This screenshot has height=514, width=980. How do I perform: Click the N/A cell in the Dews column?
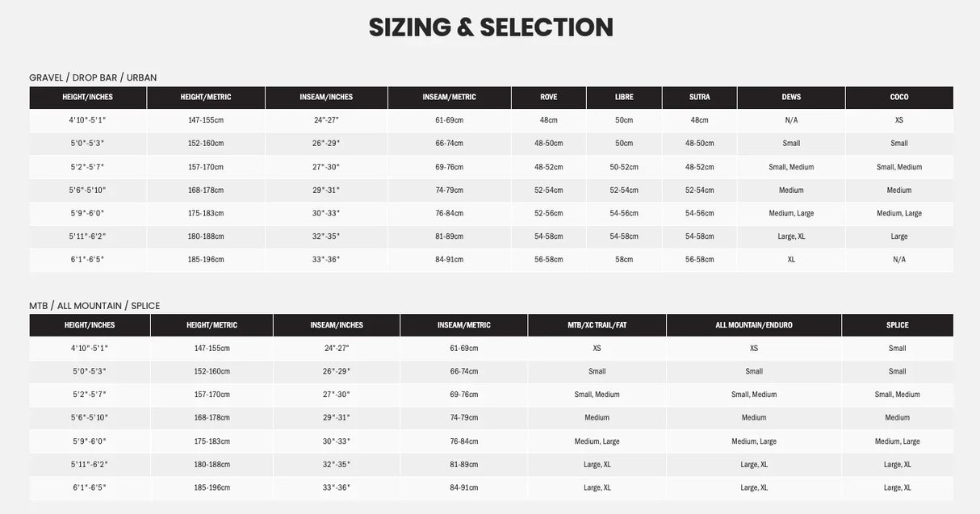791,120
